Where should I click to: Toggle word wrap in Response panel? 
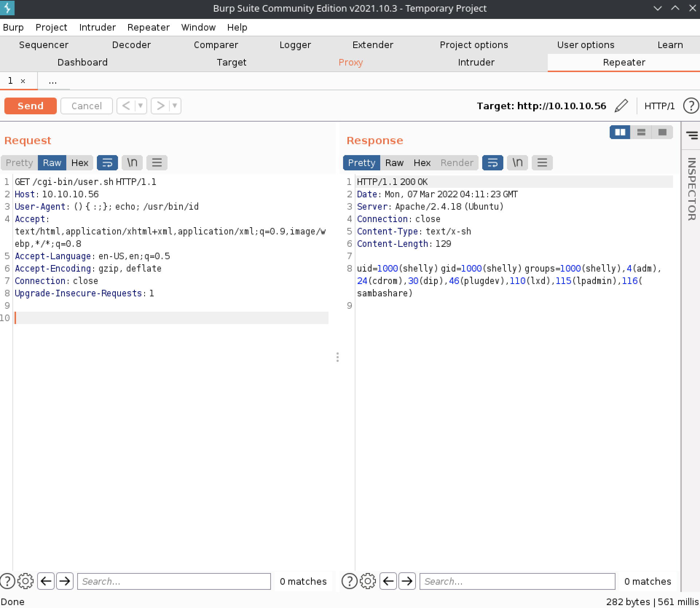(492, 163)
